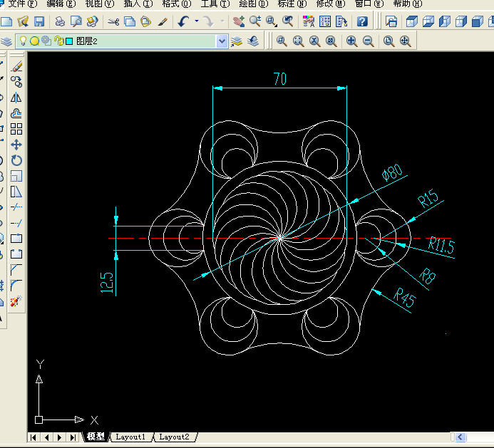Viewport: 494px width, 448px height.
Task: Select the Extend tool
Action: [x=16, y=223]
